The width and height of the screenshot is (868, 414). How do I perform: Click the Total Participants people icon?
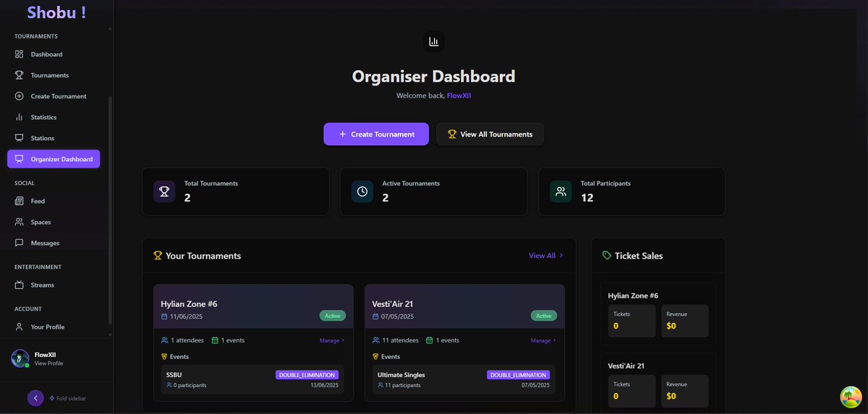coord(561,191)
